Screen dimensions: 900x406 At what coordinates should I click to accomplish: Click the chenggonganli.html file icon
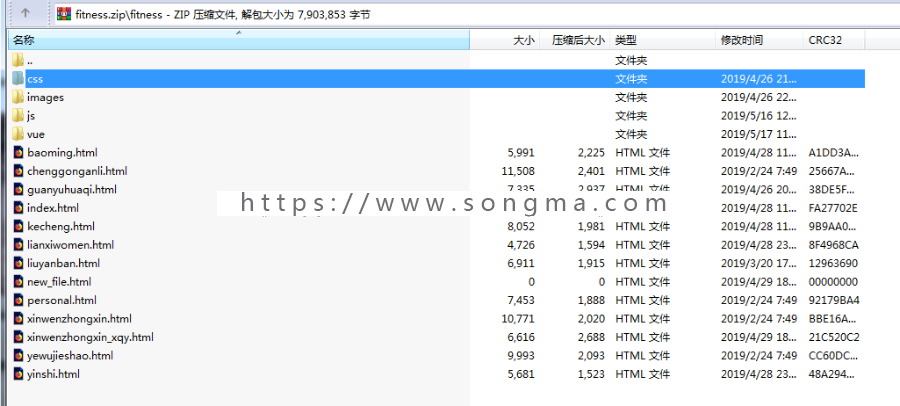[18, 171]
